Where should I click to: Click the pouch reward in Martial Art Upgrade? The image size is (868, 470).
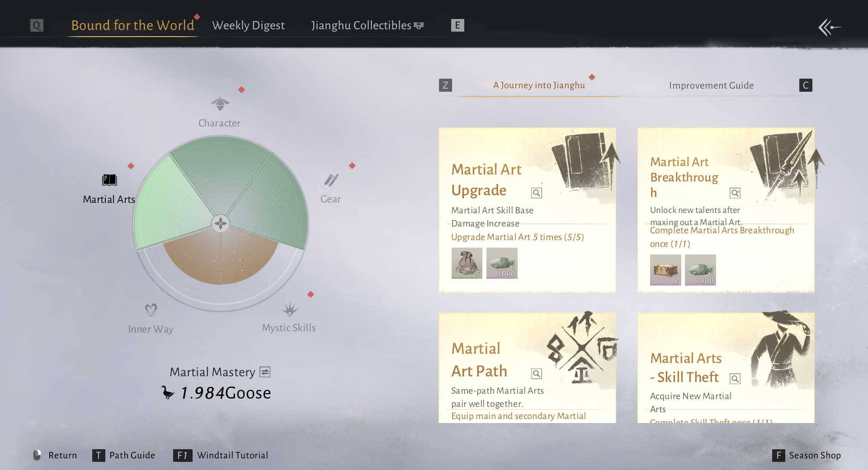tap(467, 263)
